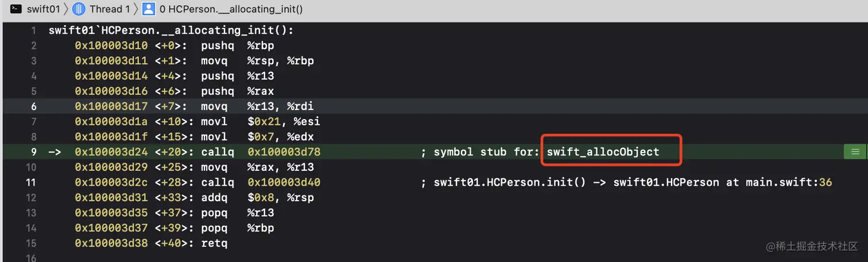Click the Thread 1 thread icon
868x262 pixels.
click(x=79, y=9)
